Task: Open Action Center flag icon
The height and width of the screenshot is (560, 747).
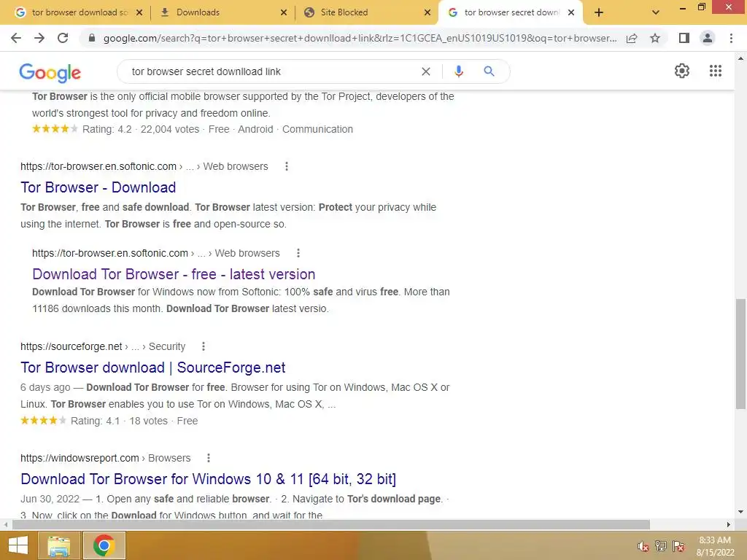Action: (x=679, y=546)
